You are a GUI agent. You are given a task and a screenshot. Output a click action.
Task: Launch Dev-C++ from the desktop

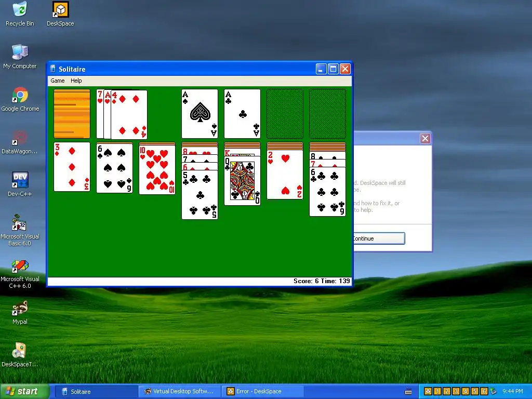point(20,184)
